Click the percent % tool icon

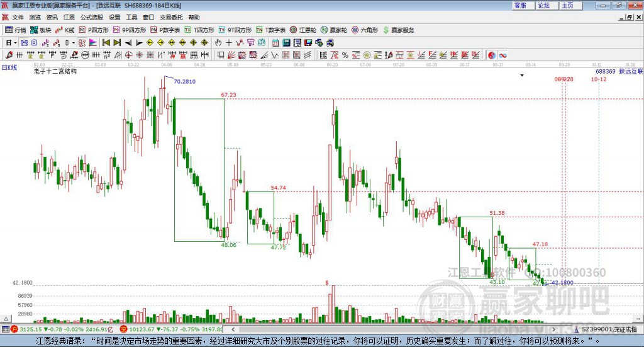pyautogui.click(x=345, y=55)
